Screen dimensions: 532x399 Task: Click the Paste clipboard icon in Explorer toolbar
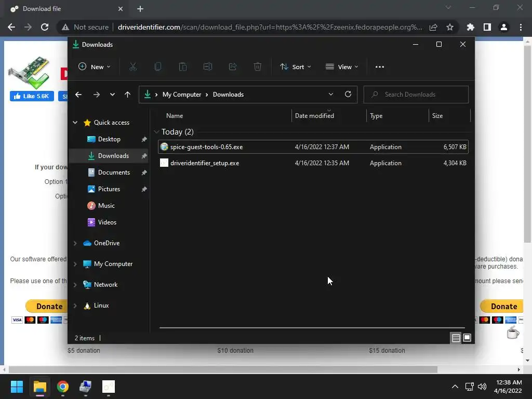tap(182, 67)
